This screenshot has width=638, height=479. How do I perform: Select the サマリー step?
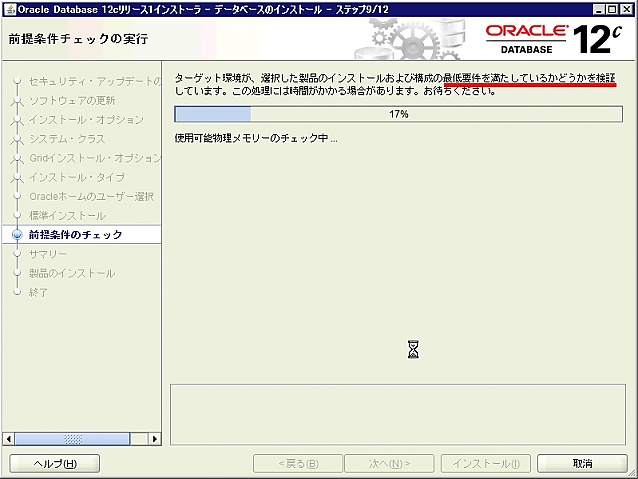[x=48, y=254]
